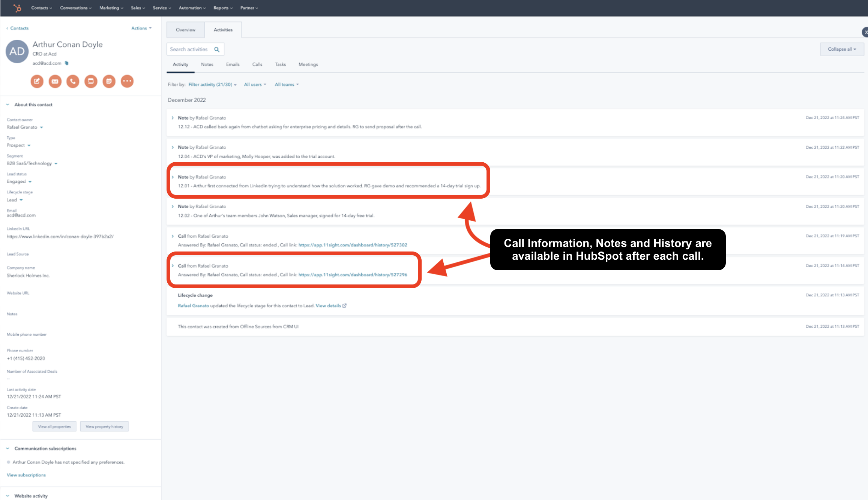Screen dimensions: 868x500
Task: Open the Collapse all dropdown
Action: click(842, 49)
